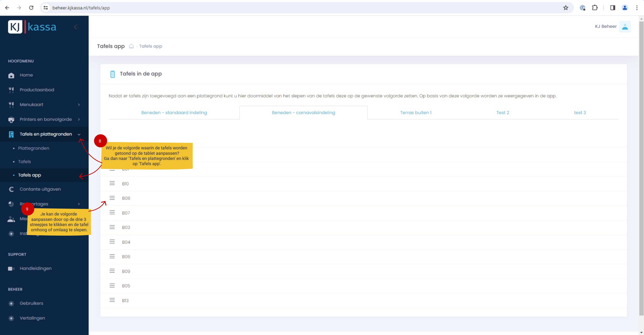Open the Terras buiten 1 tab
The image size is (644, 335).
pyautogui.click(x=416, y=112)
